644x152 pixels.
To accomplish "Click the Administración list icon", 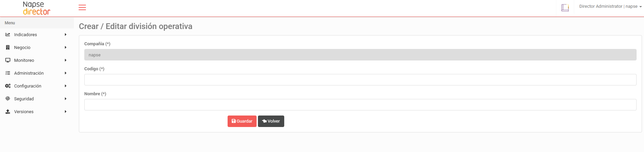I will point(8,73).
